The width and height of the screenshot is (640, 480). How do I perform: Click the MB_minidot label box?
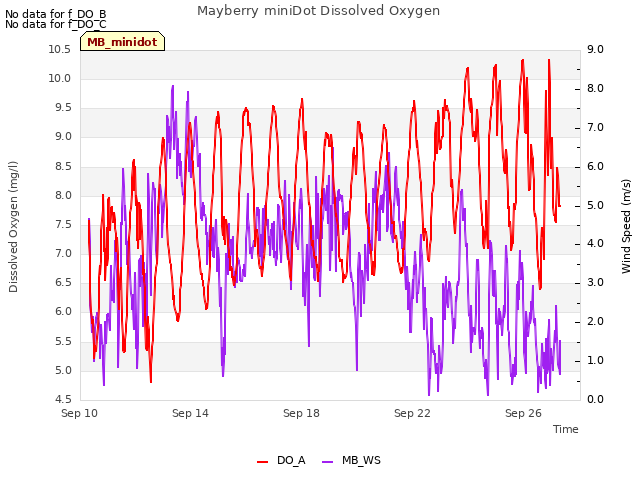122,41
